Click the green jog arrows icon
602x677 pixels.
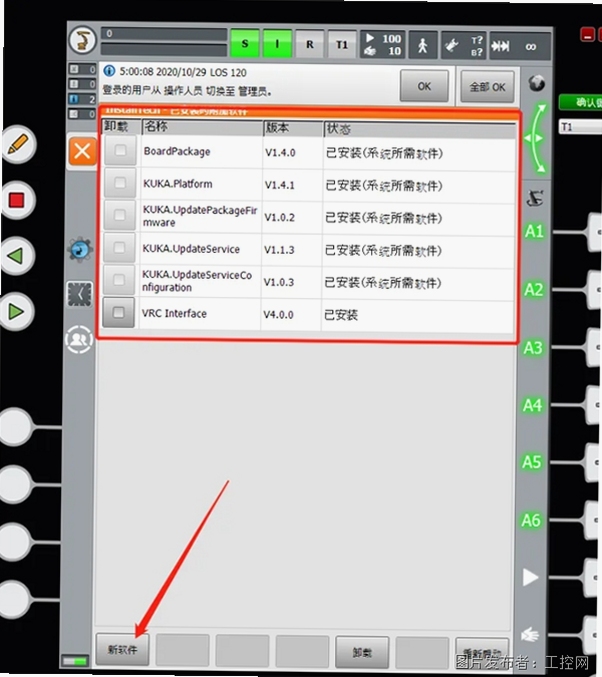click(535, 138)
